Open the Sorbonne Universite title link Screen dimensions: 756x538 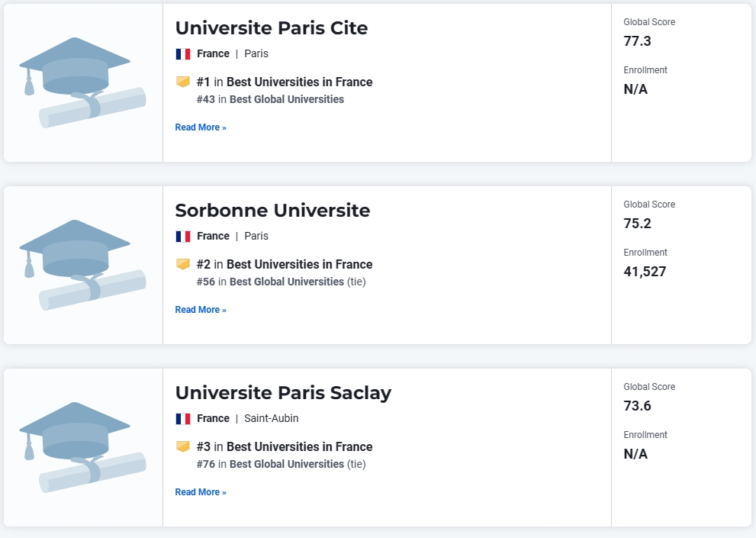point(272,211)
